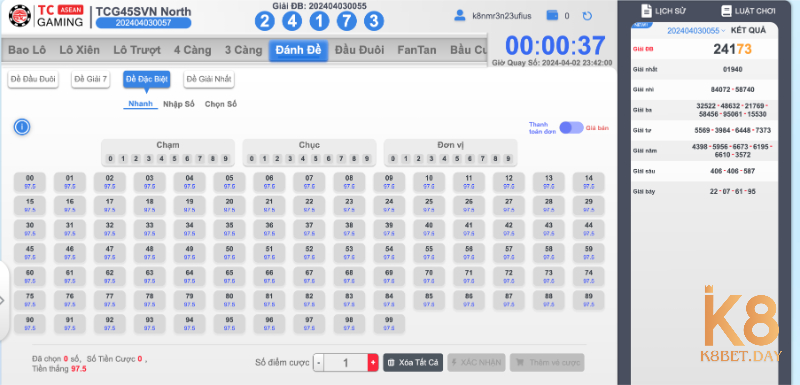Select number 27 cell
The image size is (800, 385).
pos(509,205)
